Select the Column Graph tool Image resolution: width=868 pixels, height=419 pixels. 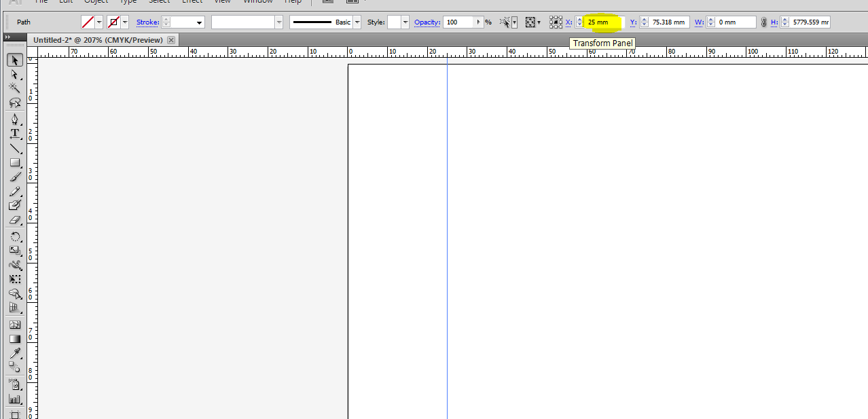(x=14, y=399)
